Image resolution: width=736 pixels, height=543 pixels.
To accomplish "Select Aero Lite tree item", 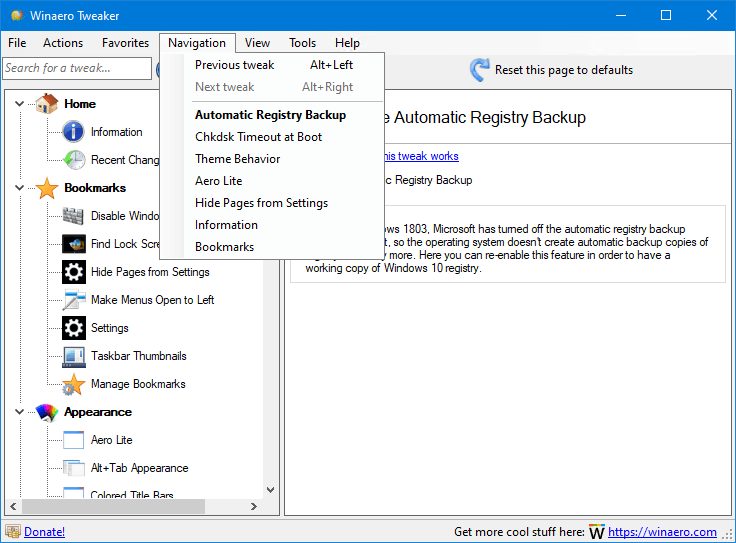I will (111, 440).
